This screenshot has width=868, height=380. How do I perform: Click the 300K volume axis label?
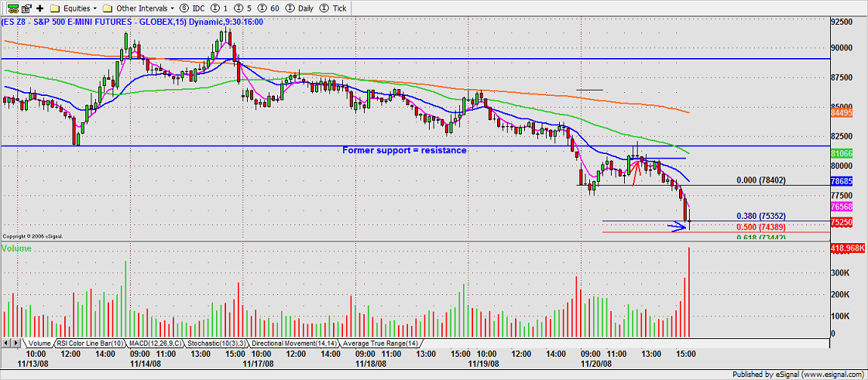coord(840,273)
